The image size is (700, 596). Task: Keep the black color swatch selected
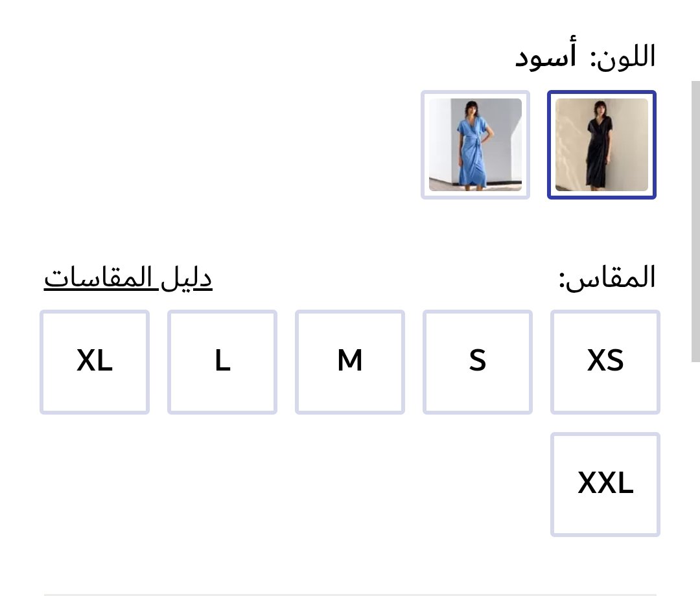(x=601, y=145)
